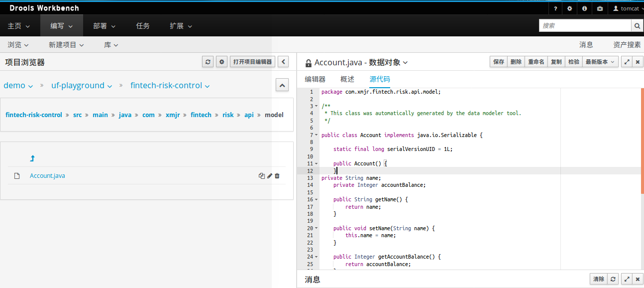Open the 任务 menu item

coord(143,26)
